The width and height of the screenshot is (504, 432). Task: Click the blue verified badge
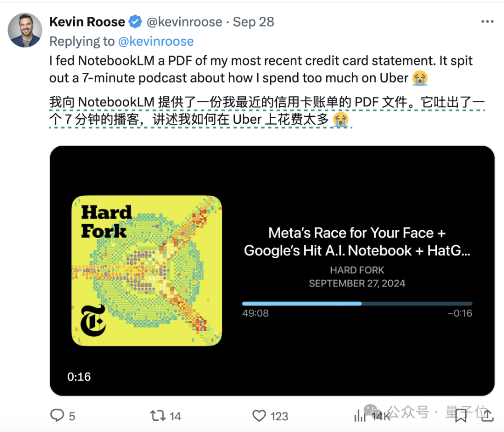pos(135,21)
